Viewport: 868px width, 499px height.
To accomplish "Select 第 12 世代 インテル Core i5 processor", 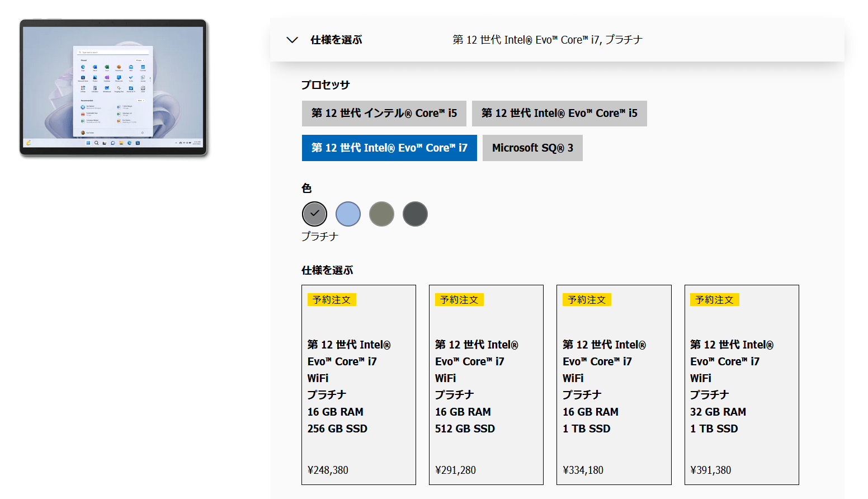I will (x=384, y=114).
